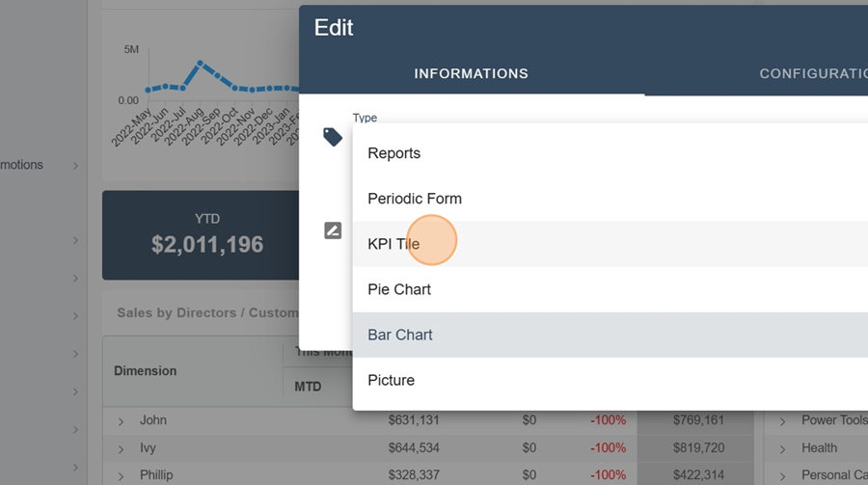This screenshot has width=868, height=485.
Task: Expand the Phillip row chevron
Action: [x=122, y=476]
